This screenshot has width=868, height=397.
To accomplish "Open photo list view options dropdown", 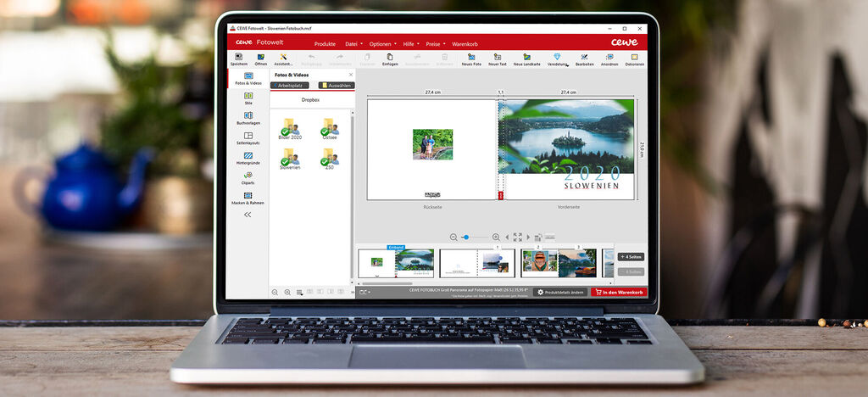I will (299, 292).
